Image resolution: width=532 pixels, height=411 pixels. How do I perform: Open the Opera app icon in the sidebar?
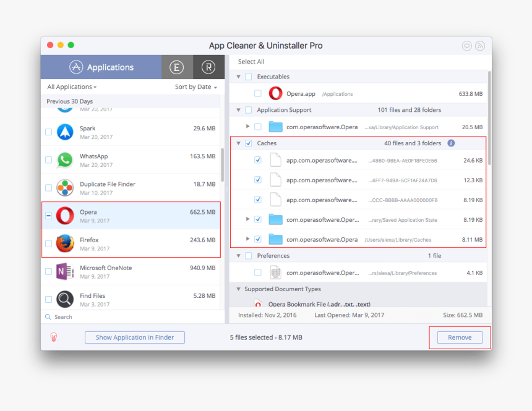click(x=65, y=216)
